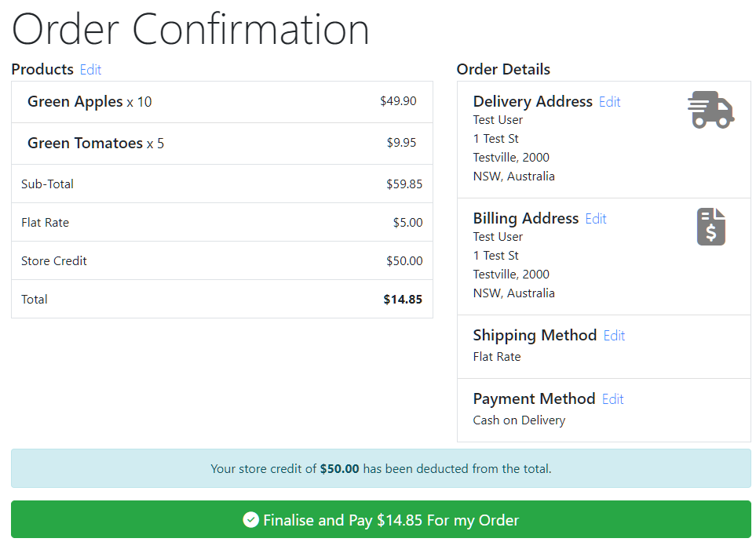Viewport: 756px width, 542px height.
Task: Click the Order Confirmation page heading
Action: [x=191, y=29]
